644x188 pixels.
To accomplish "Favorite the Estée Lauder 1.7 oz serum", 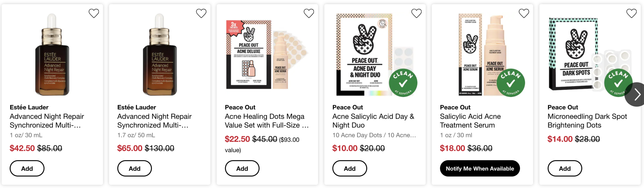I will [x=201, y=13].
